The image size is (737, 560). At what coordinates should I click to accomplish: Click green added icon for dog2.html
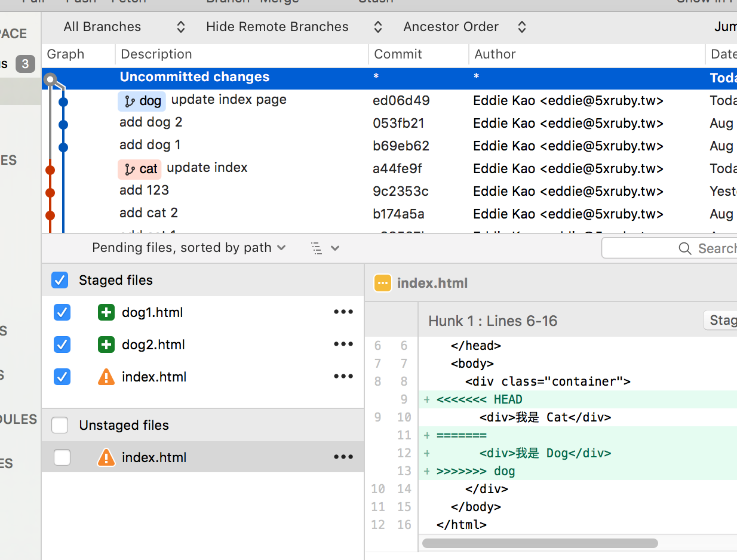pos(106,344)
